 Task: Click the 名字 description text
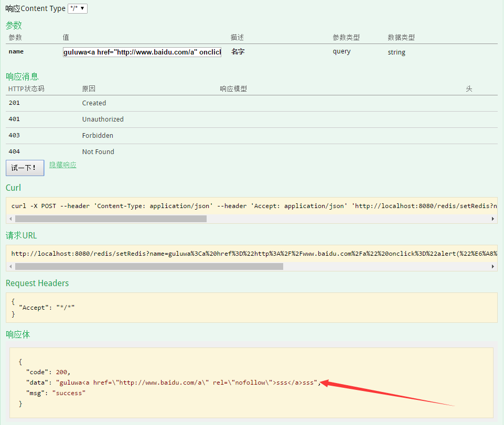coord(238,51)
